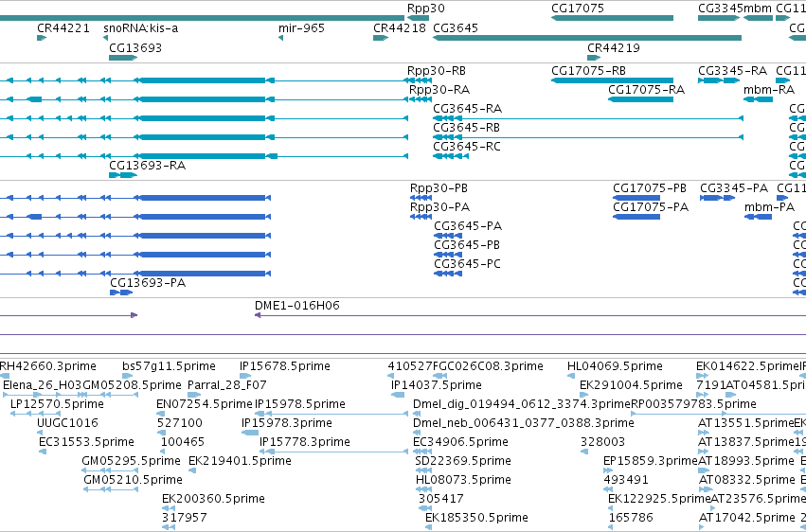Click the 493491 EST label
The width and height of the screenshot is (806, 532).
(x=626, y=481)
